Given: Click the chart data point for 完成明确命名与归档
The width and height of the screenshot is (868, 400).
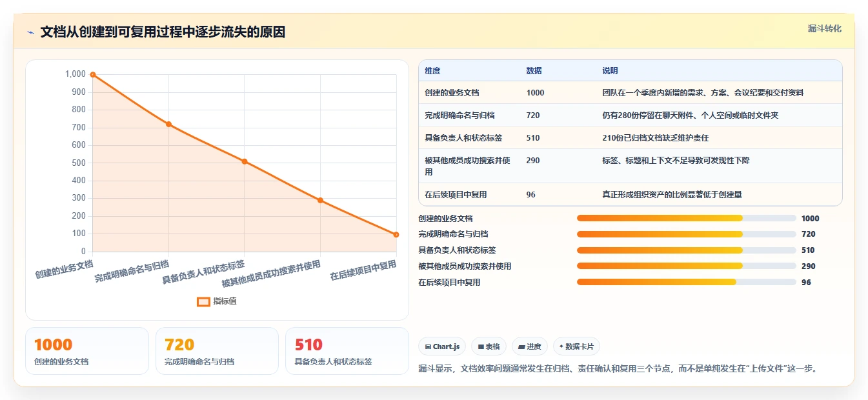Looking at the screenshot, I should tap(168, 124).
